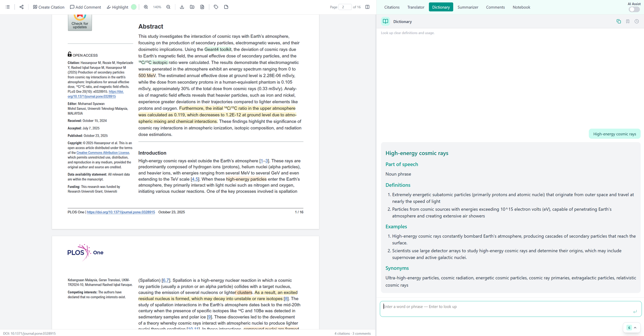Toggle the split panel layout icon

(367, 7)
